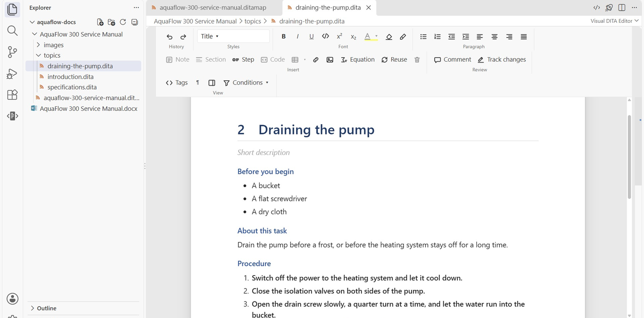Insert a numbered list
The width and height of the screenshot is (644, 318).
[x=437, y=37]
